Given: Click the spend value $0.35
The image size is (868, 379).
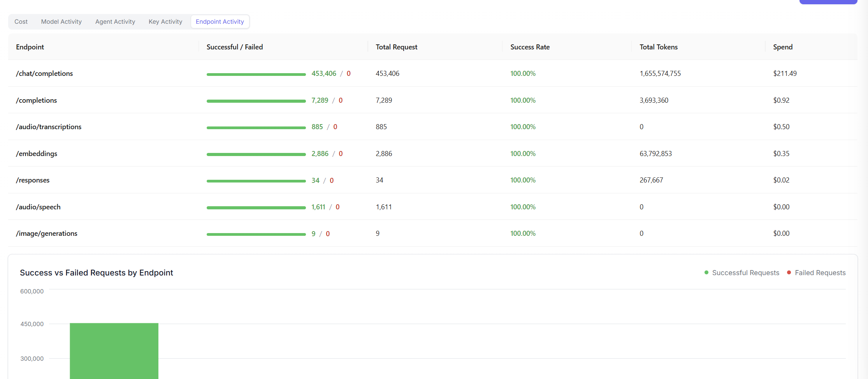Looking at the screenshot, I should pyautogui.click(x=781, y=154).
